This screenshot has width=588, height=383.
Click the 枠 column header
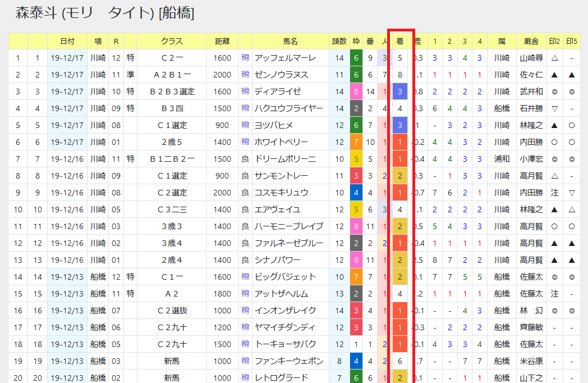(x=356, y=42)
